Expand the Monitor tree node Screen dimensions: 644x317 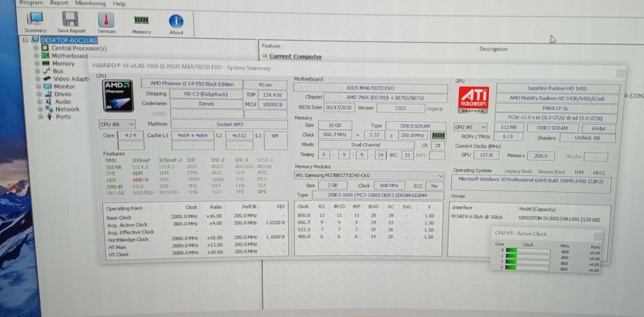click(x=39, y=86)
